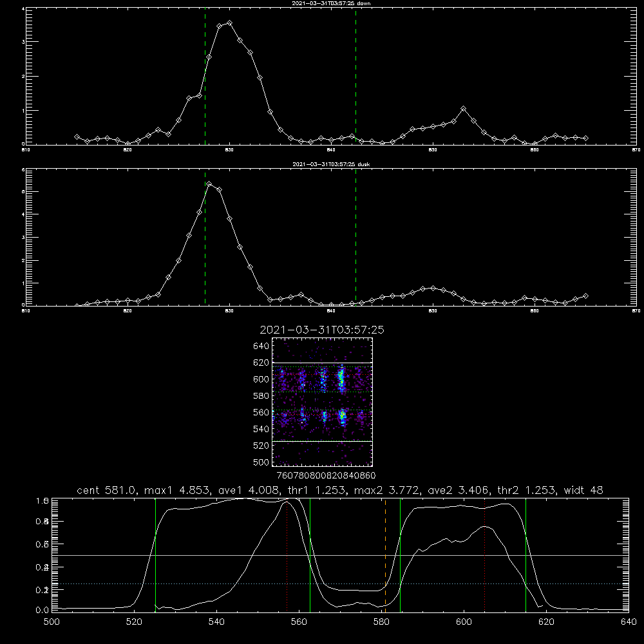Screen dimensions: 644x644
Task: Click the last (rightmost) diamond on the dusk curve
Action: (585, 296)
